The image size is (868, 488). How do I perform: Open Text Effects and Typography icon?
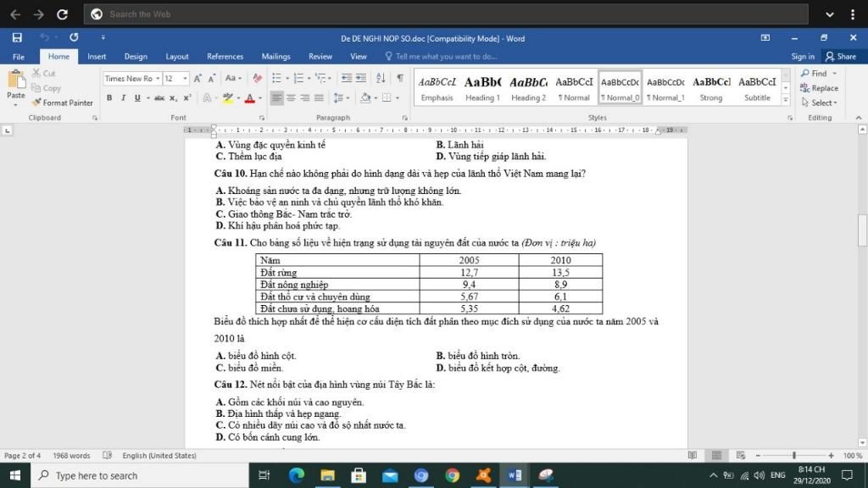click(207, 98)
